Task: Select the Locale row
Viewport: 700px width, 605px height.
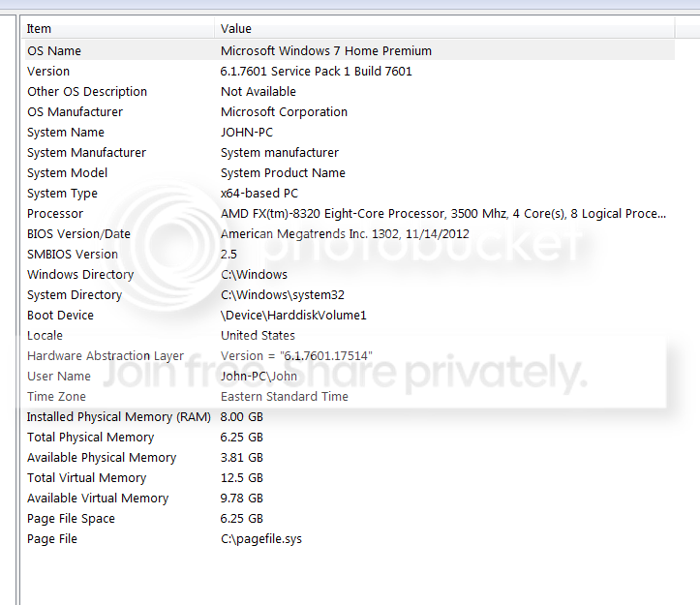Action: point(45,335)
